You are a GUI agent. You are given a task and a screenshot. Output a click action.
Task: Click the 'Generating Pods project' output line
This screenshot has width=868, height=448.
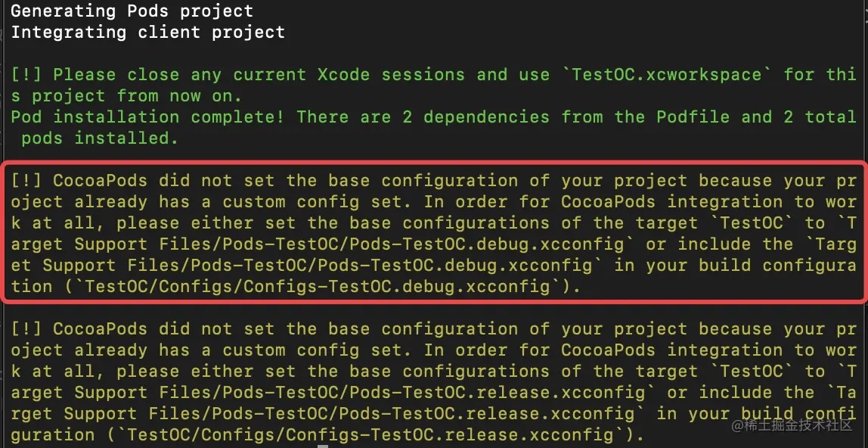pos(132,11)
